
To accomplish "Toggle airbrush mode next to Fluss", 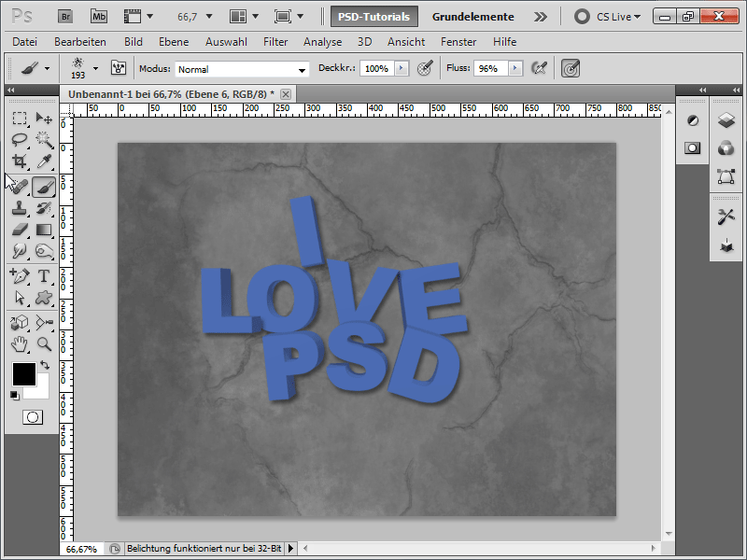I will tap(539, 68).
